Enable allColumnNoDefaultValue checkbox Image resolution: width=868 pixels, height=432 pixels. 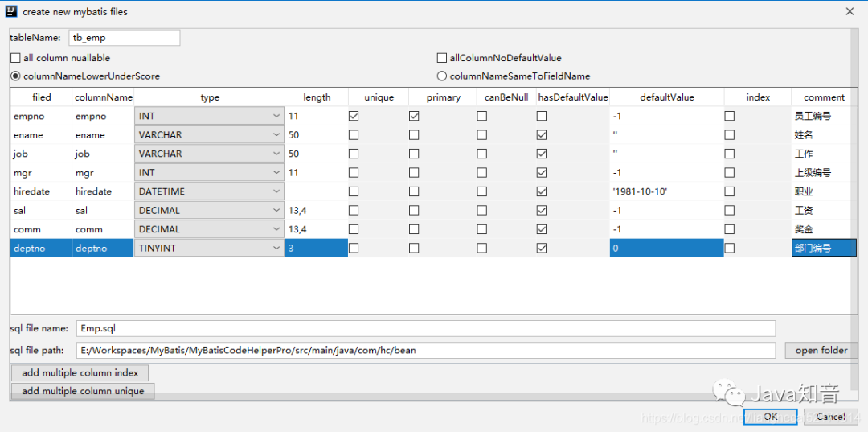point(442,58)
